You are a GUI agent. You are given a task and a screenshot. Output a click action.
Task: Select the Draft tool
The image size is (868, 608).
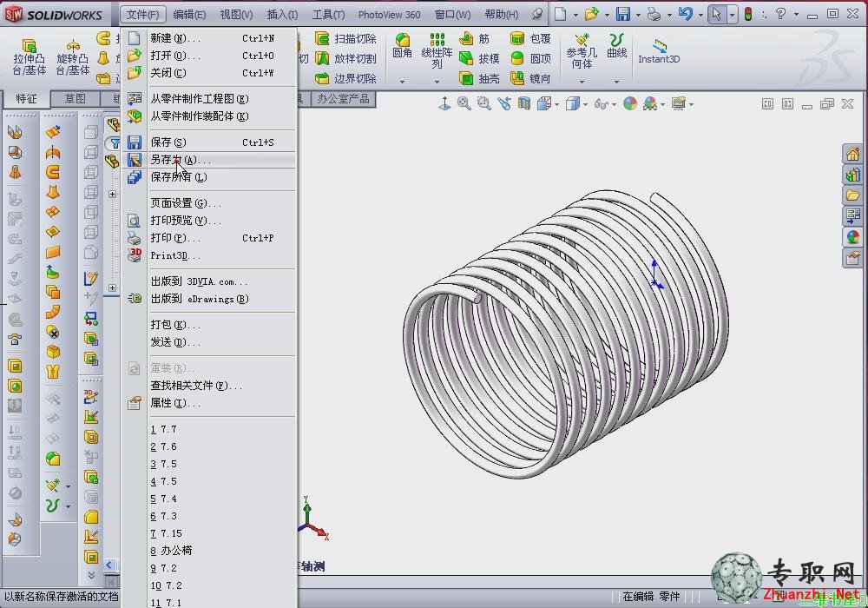(x=479, y=58)
